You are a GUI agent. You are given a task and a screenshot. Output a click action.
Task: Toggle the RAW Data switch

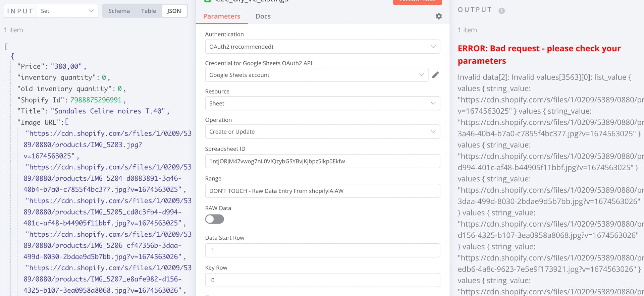pyautogui.click(x=215, y=219)
